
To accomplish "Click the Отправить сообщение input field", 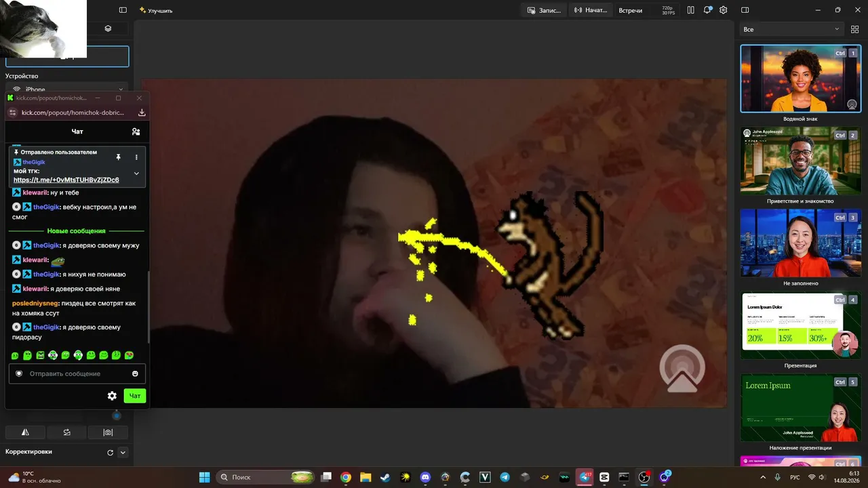I will click(x=77, y=373).
